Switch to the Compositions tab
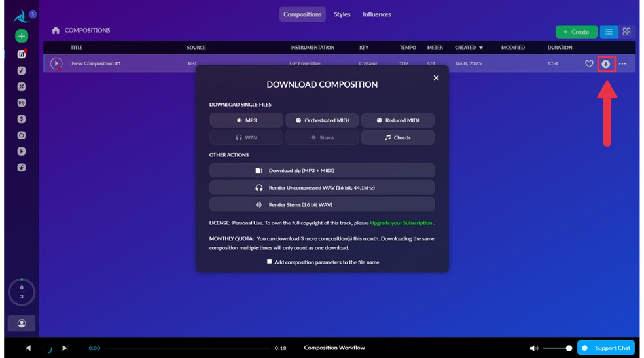 [302, 14]
